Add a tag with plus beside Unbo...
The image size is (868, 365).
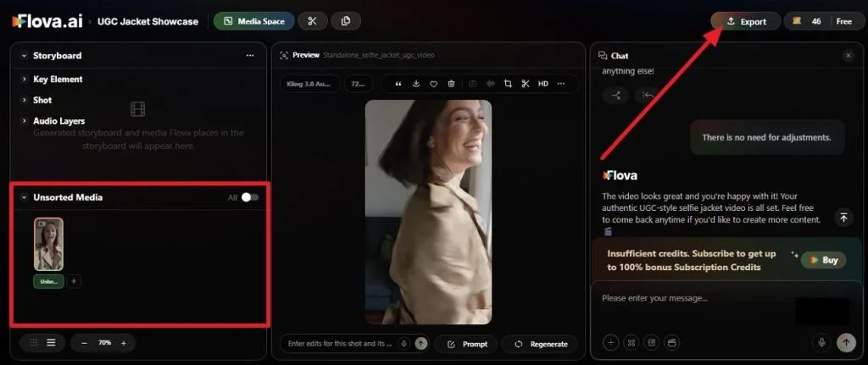point(74,281)
